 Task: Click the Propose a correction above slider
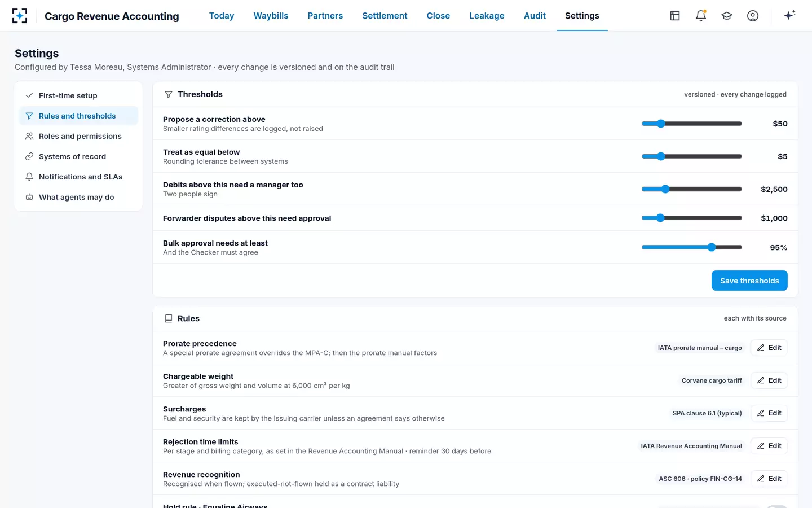(x=692, y=124)
